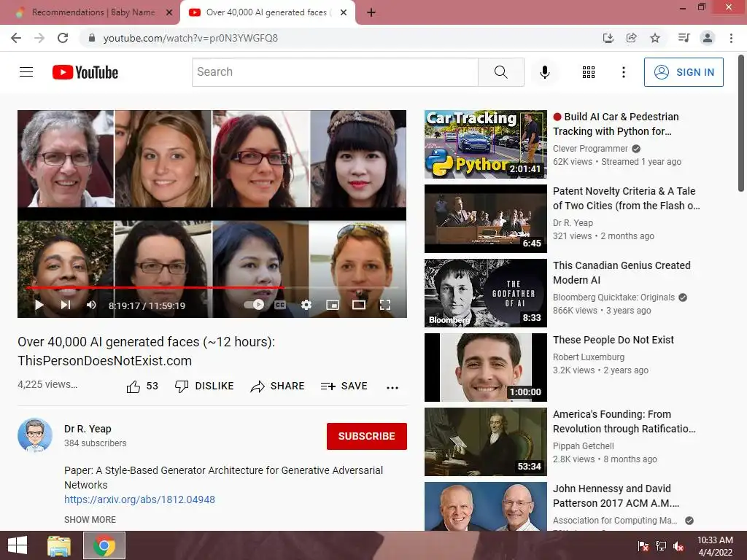Install app icon in address bar
The width and height of the screenshot is (747, 560).
pyautogui.click(x=608, y=38)
